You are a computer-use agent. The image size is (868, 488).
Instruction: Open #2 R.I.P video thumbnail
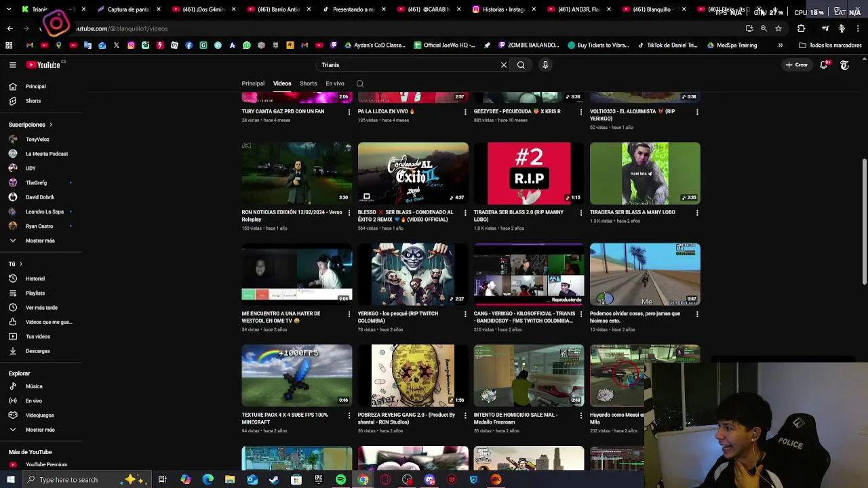point(529,174)
